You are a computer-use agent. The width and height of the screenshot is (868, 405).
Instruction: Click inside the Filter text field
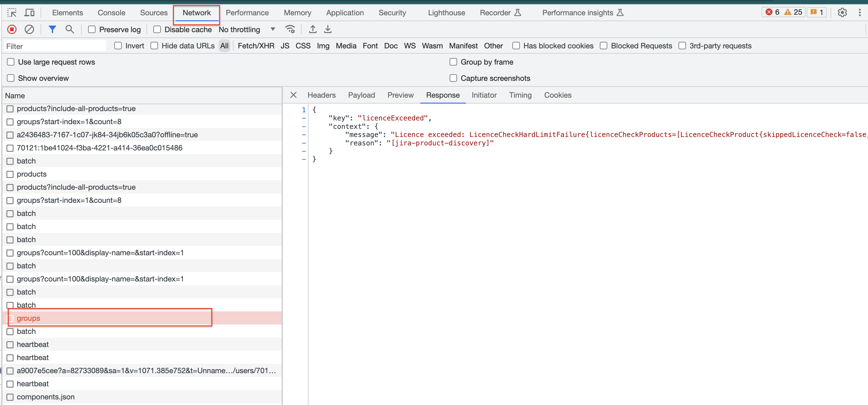(56, 46)
